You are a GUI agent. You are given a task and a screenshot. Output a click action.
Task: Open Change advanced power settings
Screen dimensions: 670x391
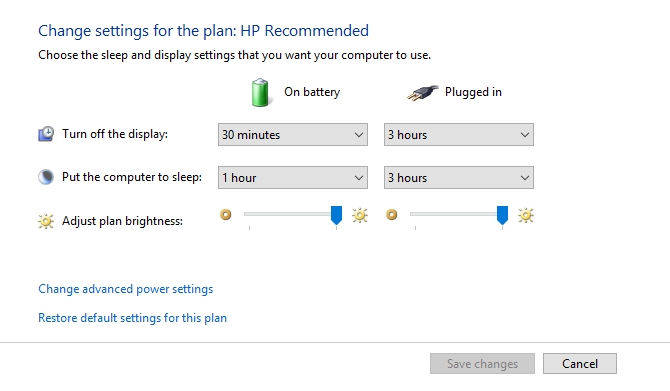coord(126,289)
